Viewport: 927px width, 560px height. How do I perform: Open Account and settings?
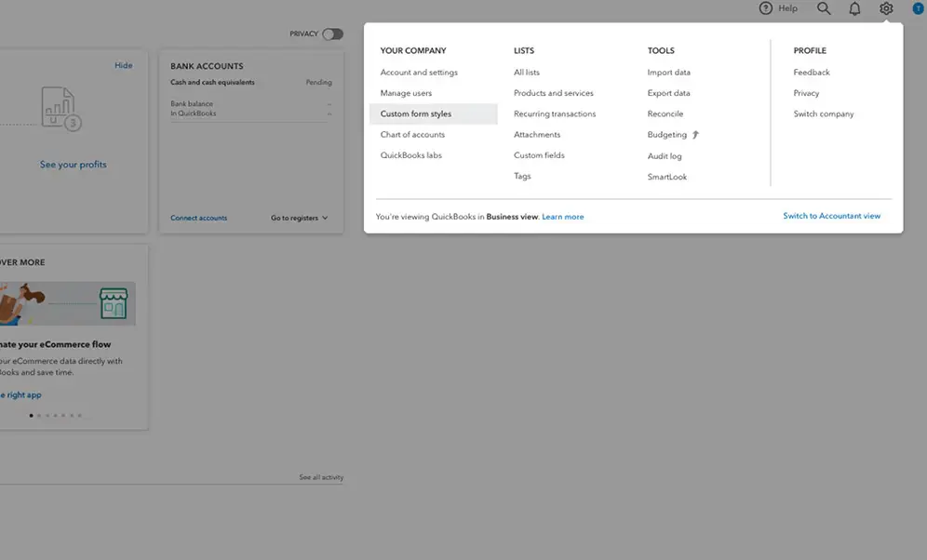pos(419,72)
